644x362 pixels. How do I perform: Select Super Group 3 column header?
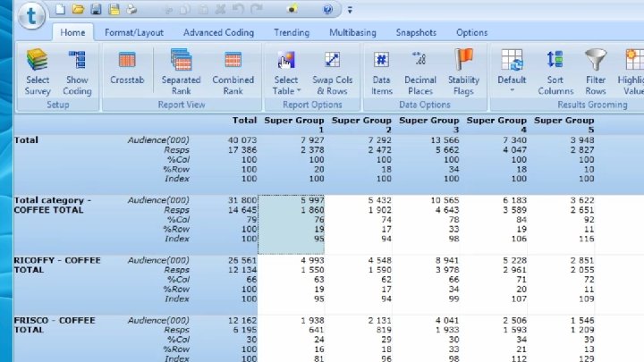(428, 125)
